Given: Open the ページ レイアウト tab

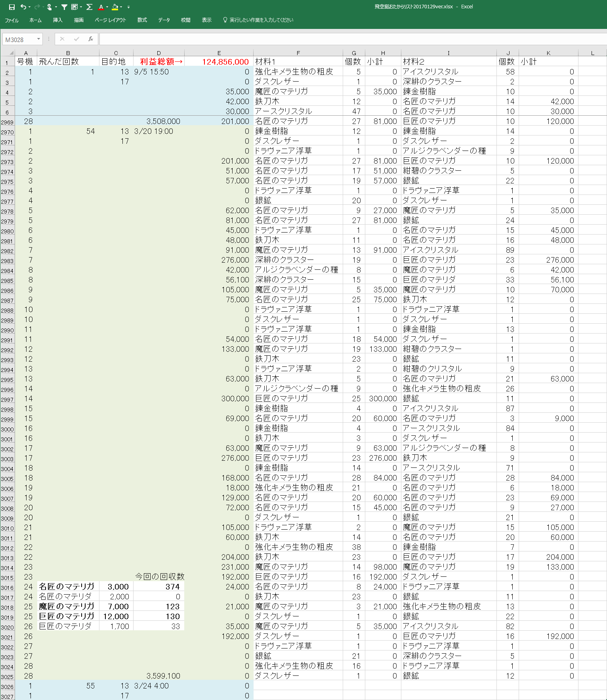Looking at the screenshot, I should coord(110,20).
